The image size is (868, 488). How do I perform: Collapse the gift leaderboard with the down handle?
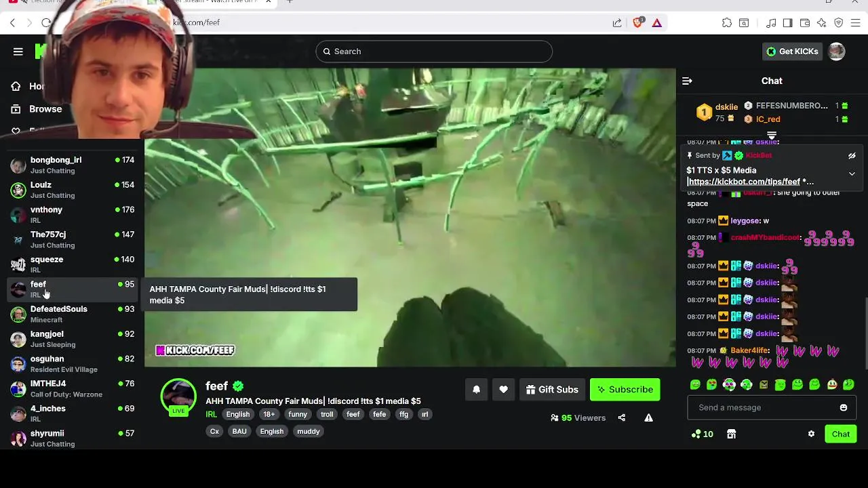[x=772, y=136]
